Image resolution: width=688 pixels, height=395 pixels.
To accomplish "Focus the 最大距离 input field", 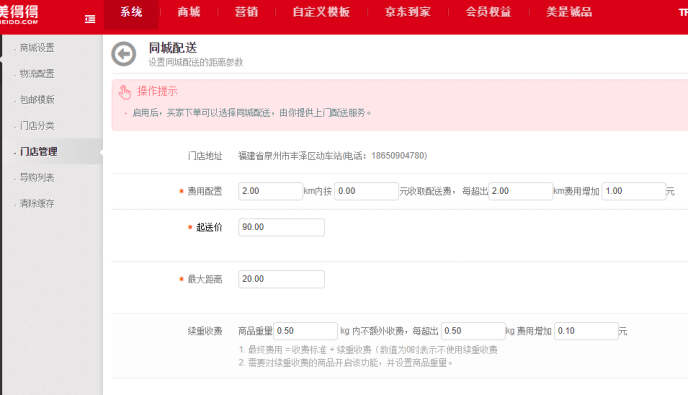I will click(x=281, y=279).
